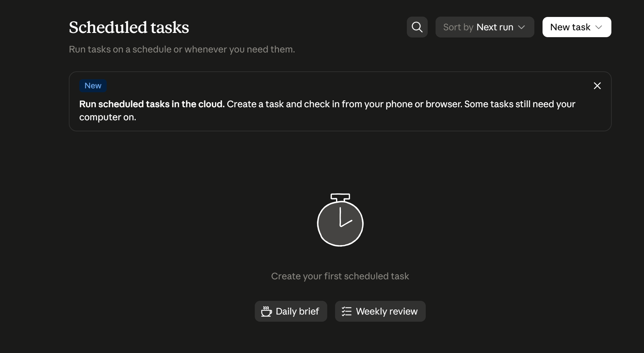Choose the Daily brief template
Image resolution: width=644 pixels, height=353 pixels.
pos(291,311)
